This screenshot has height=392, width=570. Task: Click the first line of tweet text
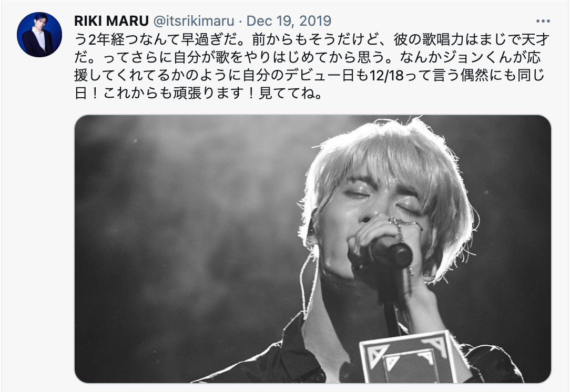point(311,39)
